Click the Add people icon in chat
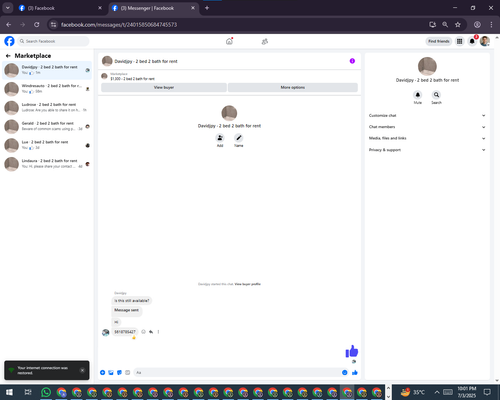The image size is (500, 400). click(x=220, y=138)
